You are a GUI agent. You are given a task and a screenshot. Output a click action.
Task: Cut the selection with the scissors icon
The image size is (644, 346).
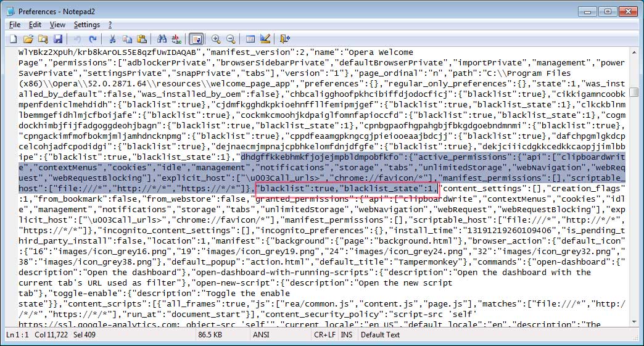(x=112, y=39)
